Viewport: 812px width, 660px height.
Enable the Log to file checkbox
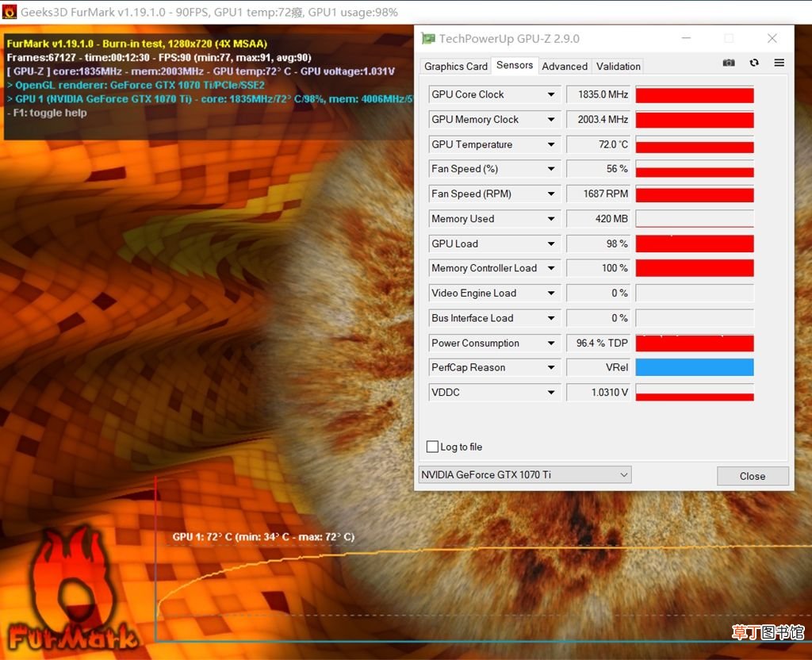pyautogui.click(x=432, y=447)
